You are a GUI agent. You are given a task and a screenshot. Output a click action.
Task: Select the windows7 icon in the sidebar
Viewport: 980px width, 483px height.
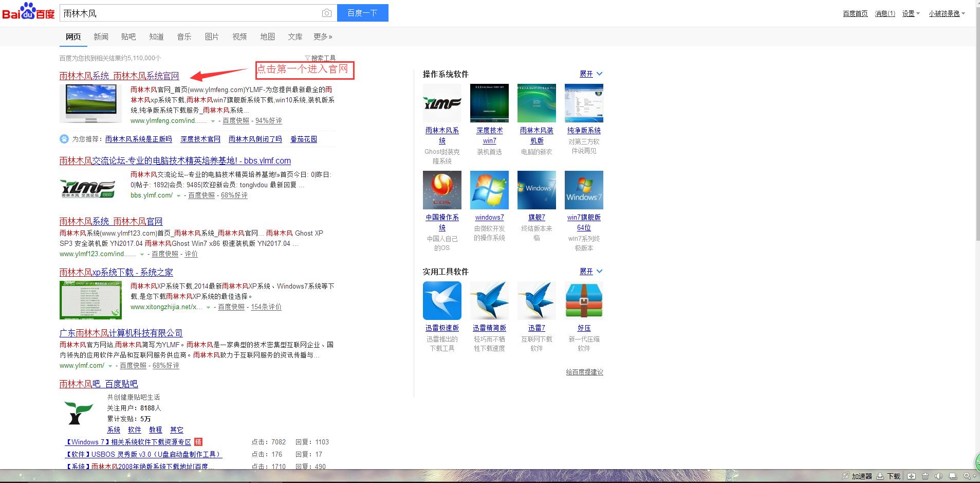(x=489, y=189)
